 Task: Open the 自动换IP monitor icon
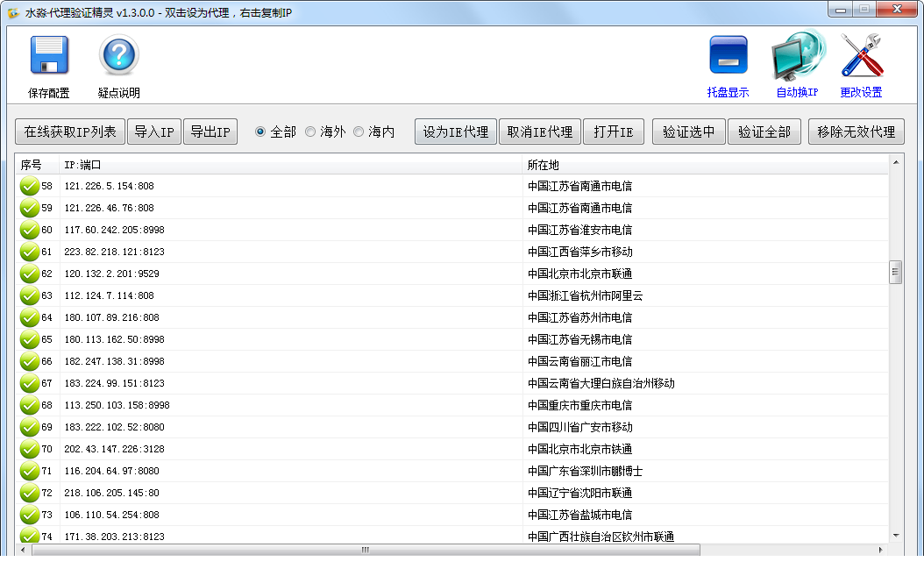[797, 56]
